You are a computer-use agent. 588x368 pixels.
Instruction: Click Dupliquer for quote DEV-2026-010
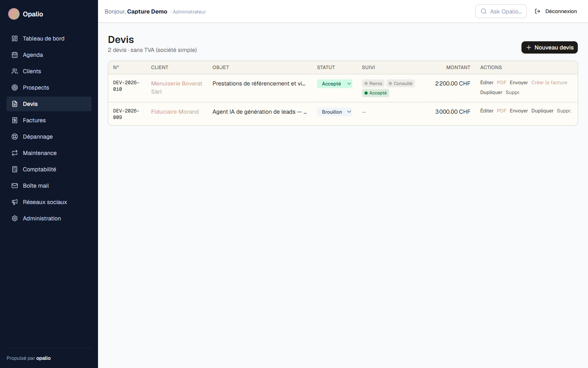tap(491, 92)
